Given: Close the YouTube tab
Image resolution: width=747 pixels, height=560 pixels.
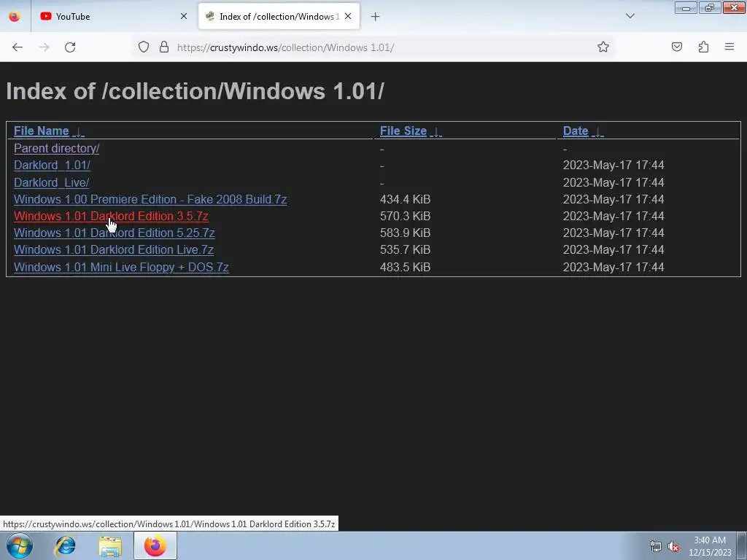Looking at the screenshot, I should (x=183, y=16).
